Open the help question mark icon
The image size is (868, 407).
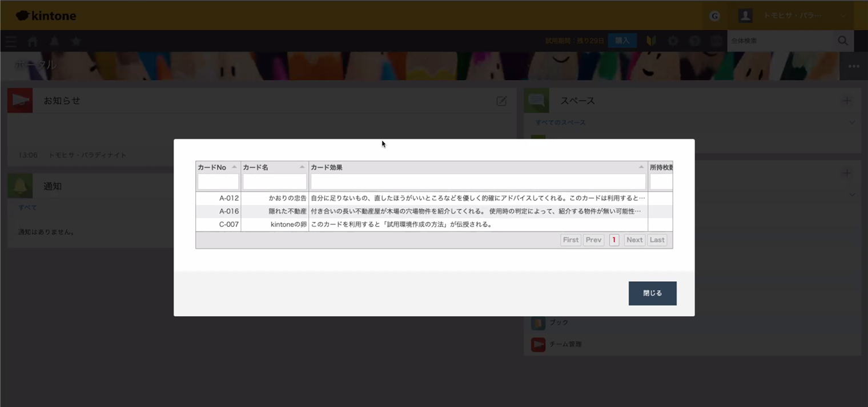coord(694,41)
